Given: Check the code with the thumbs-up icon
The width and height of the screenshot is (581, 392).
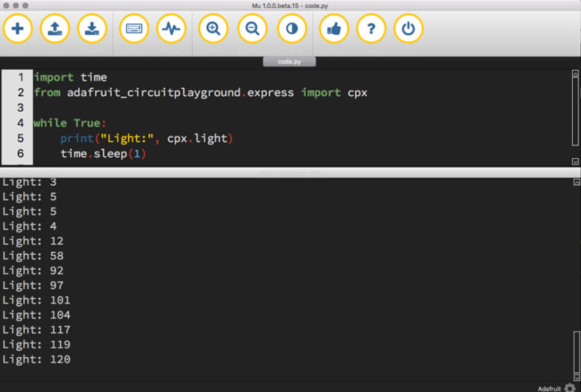Looking at the screenshot, I should pos(334,30).
